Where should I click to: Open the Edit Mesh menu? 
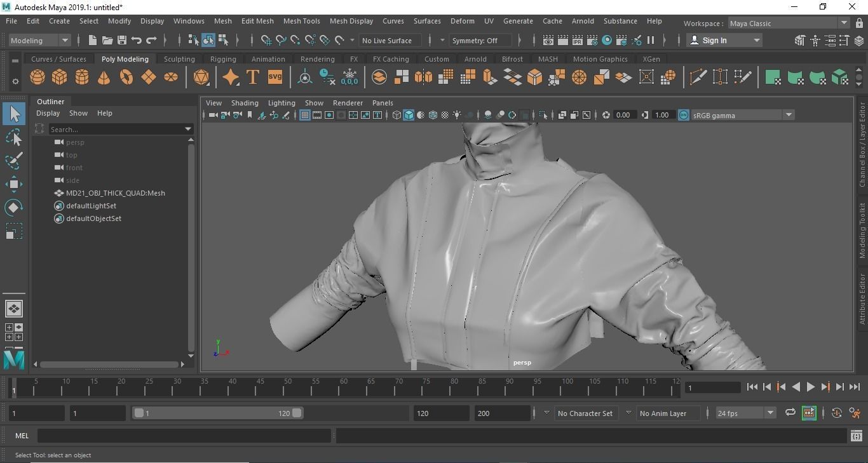(x=257, y=21)
